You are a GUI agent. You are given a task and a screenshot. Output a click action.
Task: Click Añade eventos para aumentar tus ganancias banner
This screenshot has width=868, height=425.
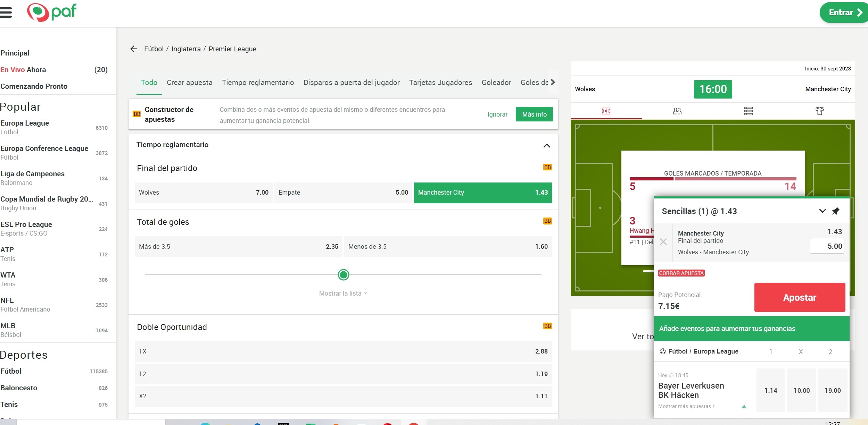[752, 329]
